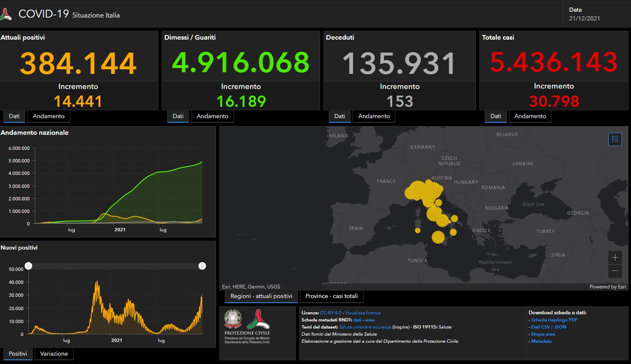Switch to Province - casi totali tab
Image resolution: width=631 pixels, height=364 pixels.
pyautogui.click(x=331, y=296)
